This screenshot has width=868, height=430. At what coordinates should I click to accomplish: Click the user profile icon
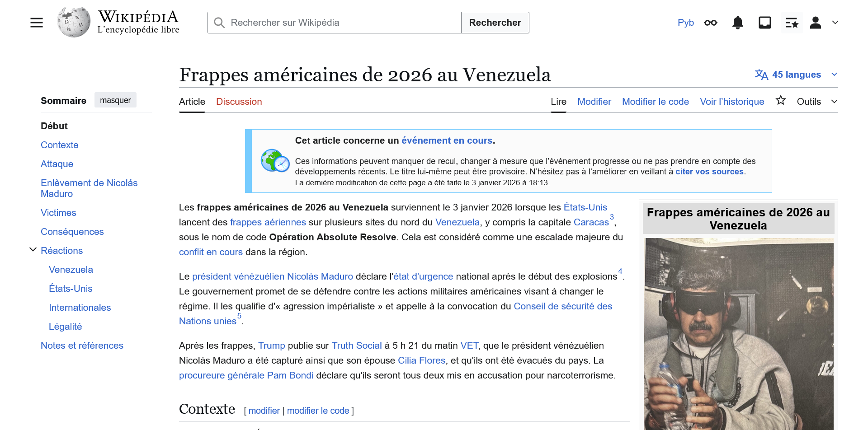point(815,23)
